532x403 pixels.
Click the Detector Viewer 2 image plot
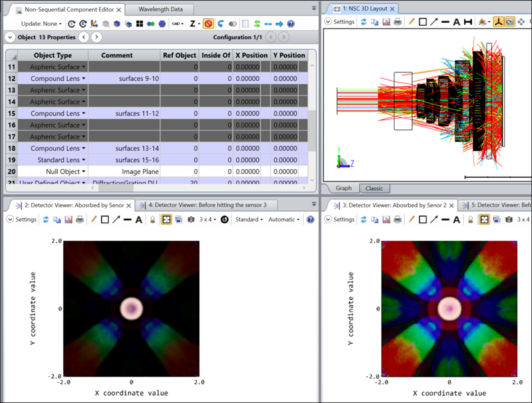[132, 309]
